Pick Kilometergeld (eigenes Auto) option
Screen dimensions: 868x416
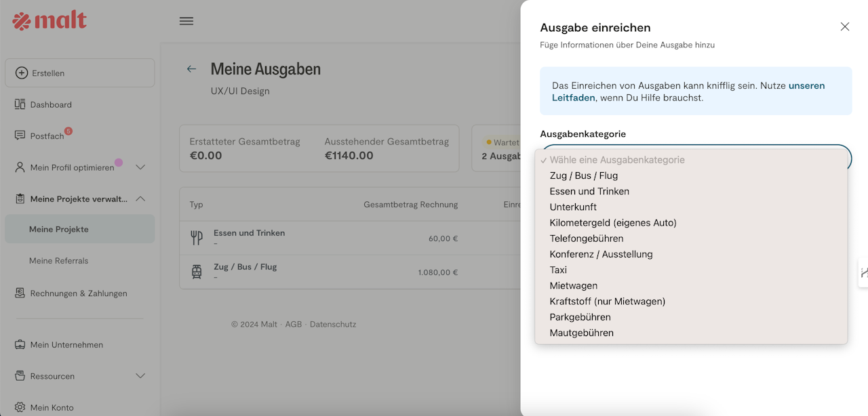(x=613, y=223)
